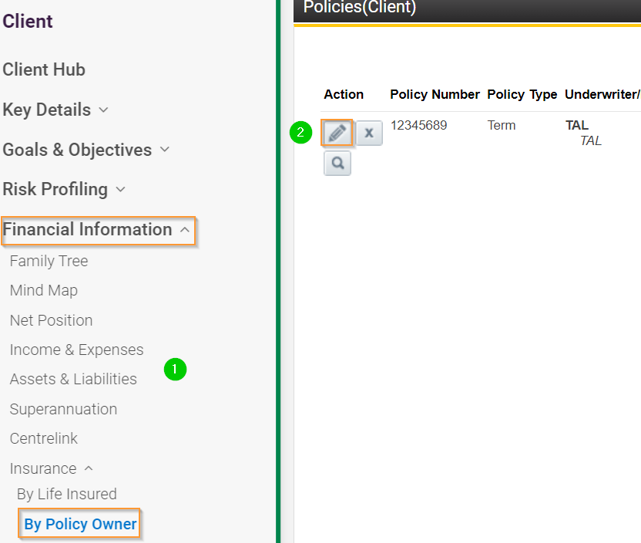Screen dimensions: 641x543
Task: Collapse the Financial Information section
Action: [x=97, y=230]
